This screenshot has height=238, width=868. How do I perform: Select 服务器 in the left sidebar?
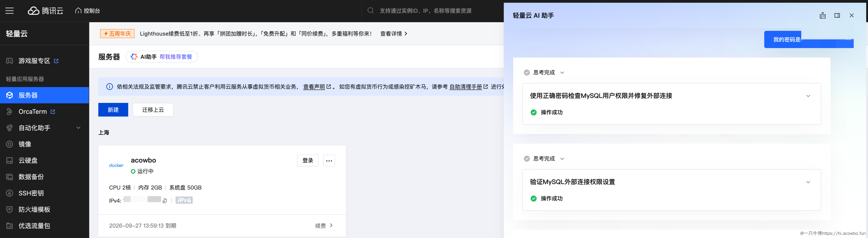(x=44, y=95)
